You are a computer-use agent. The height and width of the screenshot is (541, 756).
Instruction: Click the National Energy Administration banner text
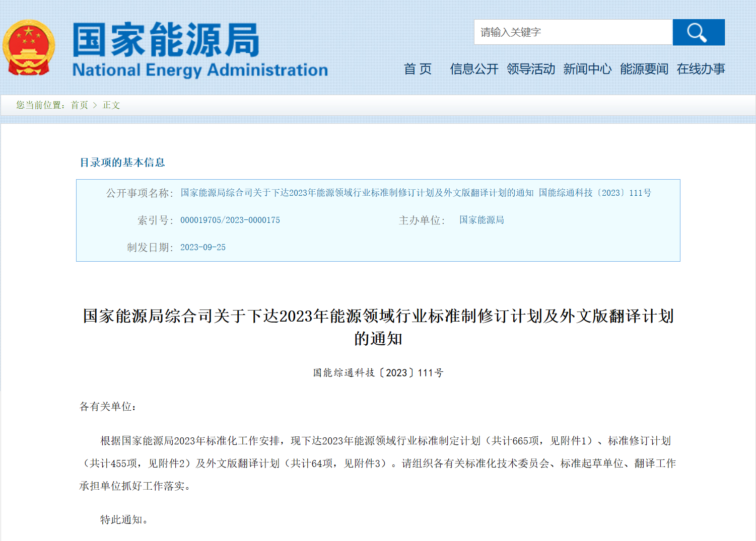pos(199,69)
